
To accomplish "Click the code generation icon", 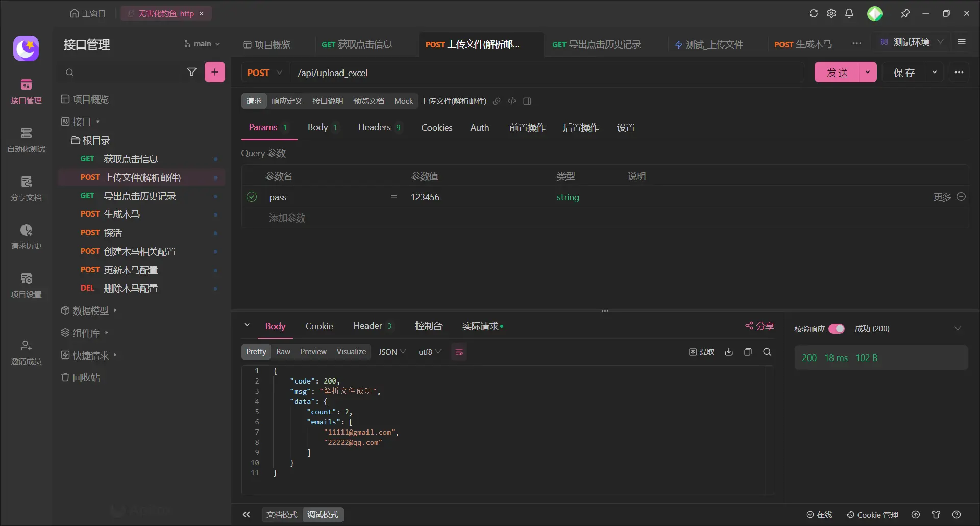I will point(512,101).
